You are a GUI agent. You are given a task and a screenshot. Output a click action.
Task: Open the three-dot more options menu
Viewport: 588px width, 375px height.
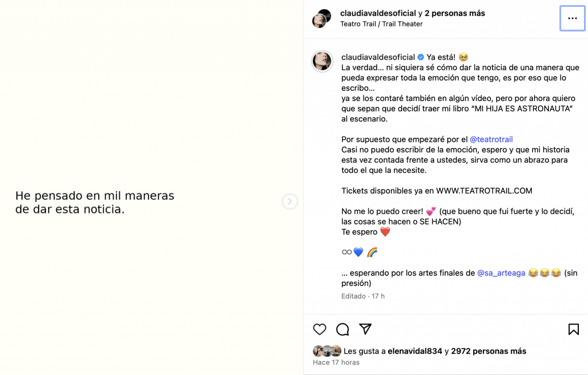572,18
